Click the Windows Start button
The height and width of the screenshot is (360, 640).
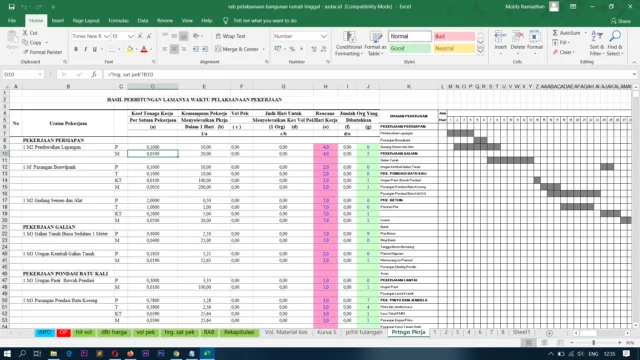click(x=7, y=353)
